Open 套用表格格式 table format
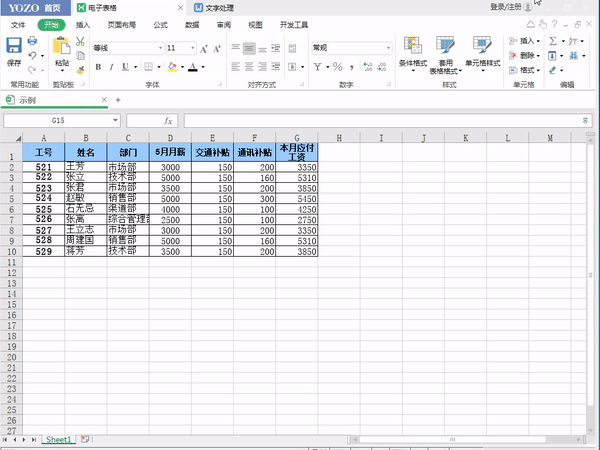The width and height of the screenshot is (600, 450). [445, 55]
